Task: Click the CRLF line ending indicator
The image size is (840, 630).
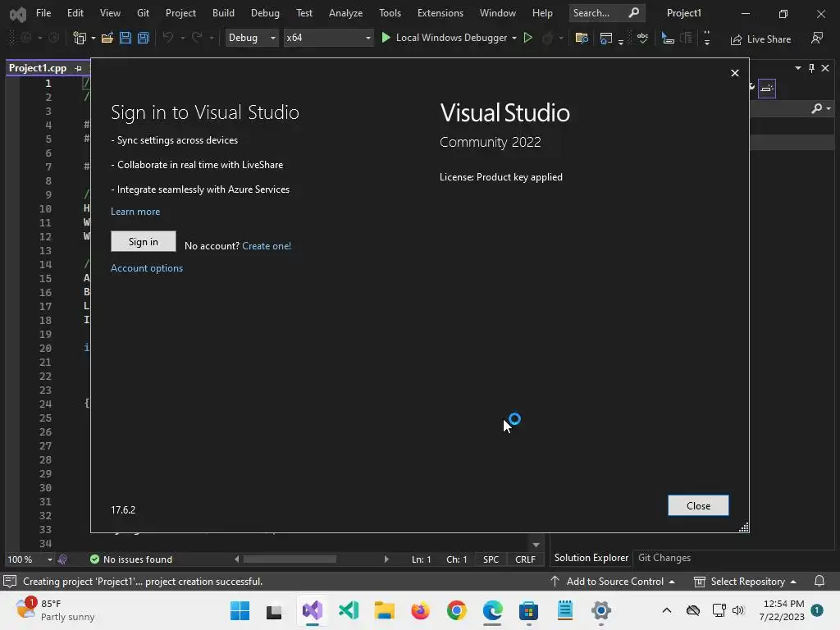Action: tap(525, 559)
